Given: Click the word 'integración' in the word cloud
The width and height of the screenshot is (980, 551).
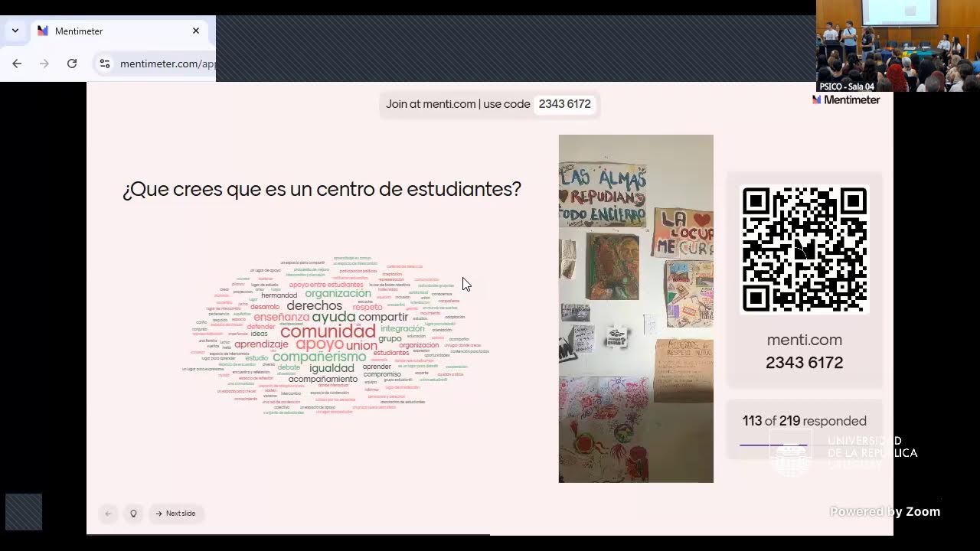Looking at the screenshot, I should pyautogui.click(x=403, y=328).
